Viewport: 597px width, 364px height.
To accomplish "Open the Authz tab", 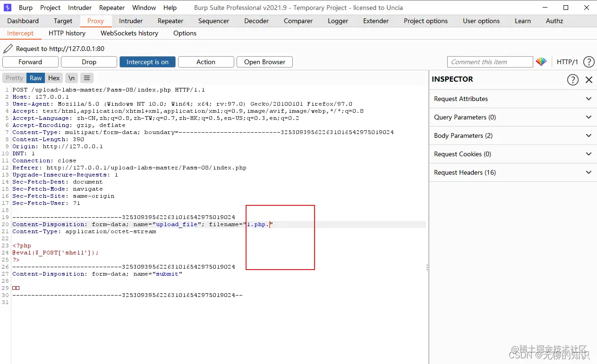I will pyautogui.click(x=554, y=21).
